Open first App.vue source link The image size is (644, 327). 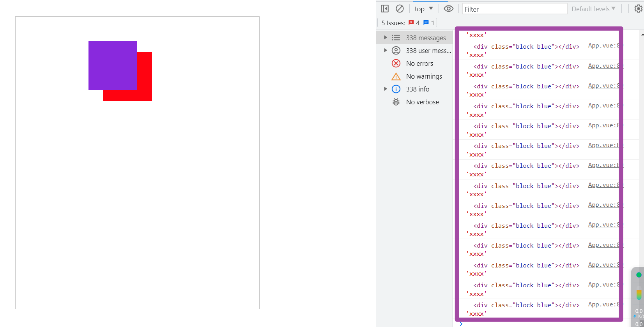point(605,46)
